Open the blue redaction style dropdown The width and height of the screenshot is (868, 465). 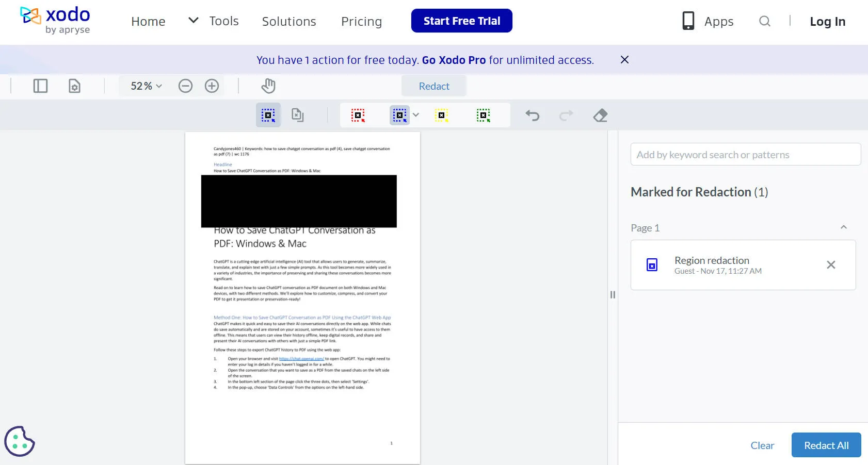click(416, 115)
